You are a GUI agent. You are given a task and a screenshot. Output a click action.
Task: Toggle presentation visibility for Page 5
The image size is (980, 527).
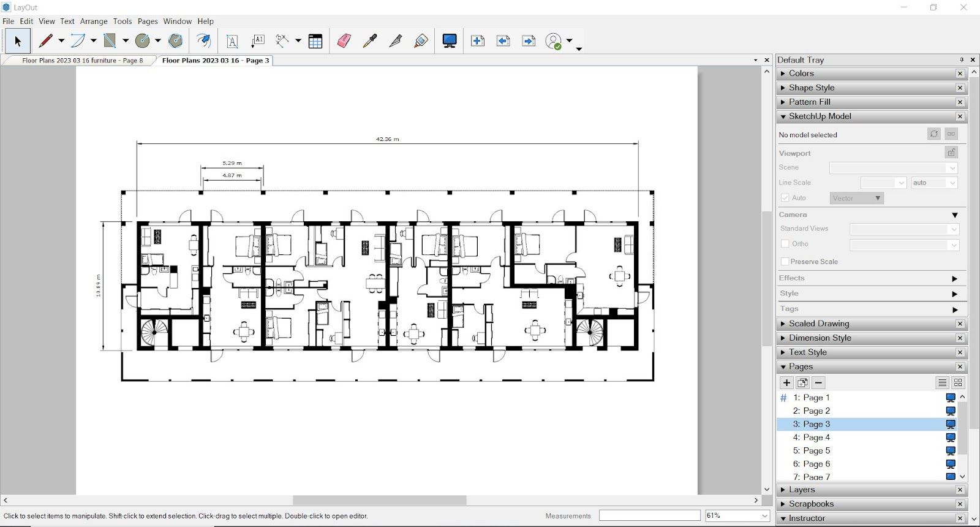click(x=951, y=451)
